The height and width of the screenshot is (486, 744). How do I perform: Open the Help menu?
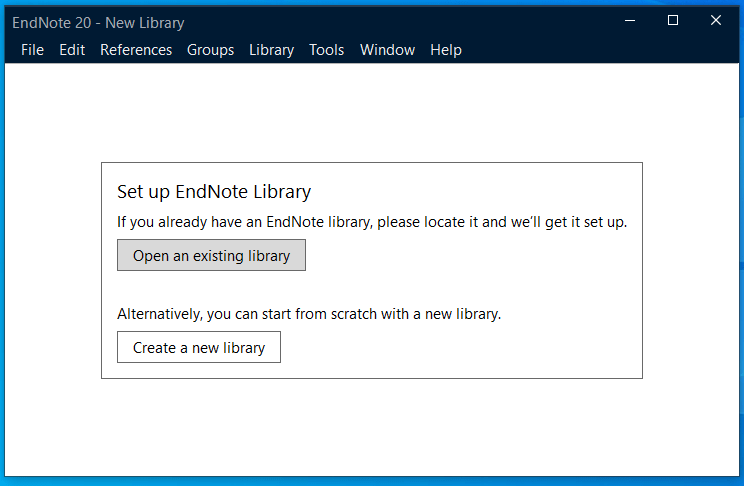point(446,50)
